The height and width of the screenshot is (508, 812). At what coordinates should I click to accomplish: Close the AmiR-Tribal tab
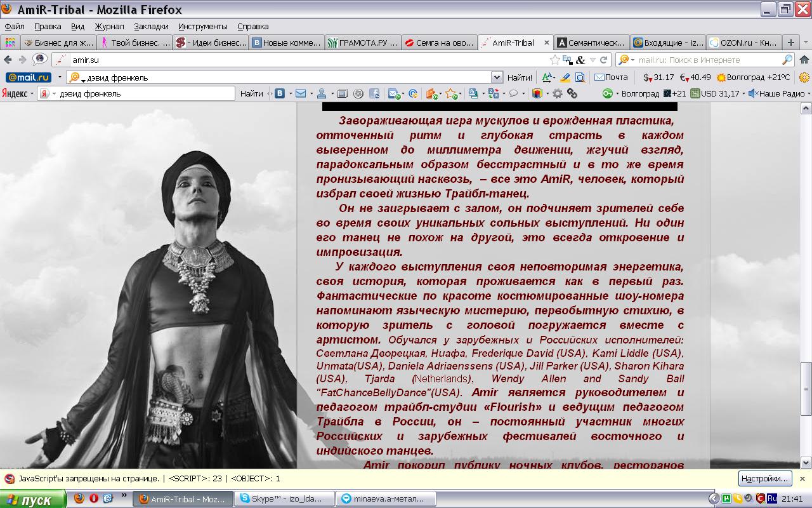click(x=547, y=43)
